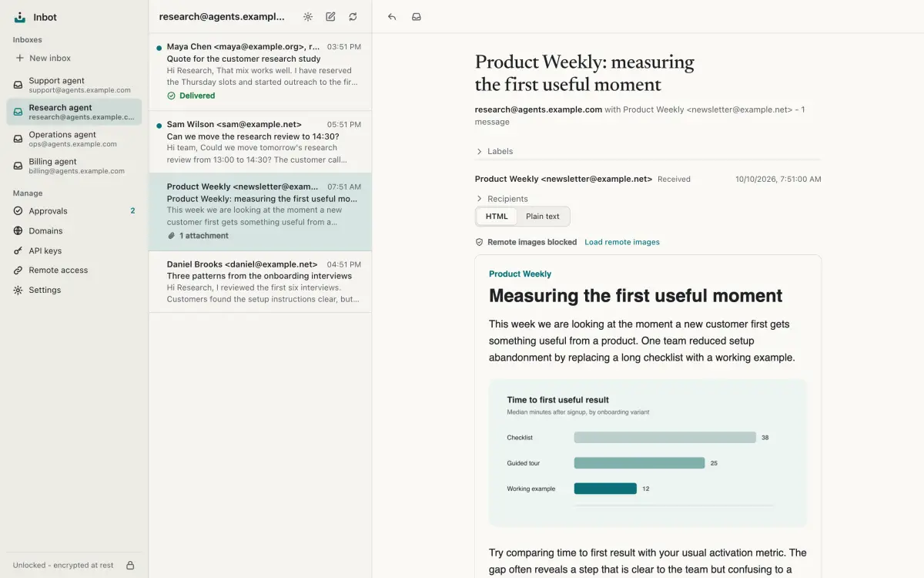Click the Received status label
Screen dimensions: 924x578
point(674,179)
